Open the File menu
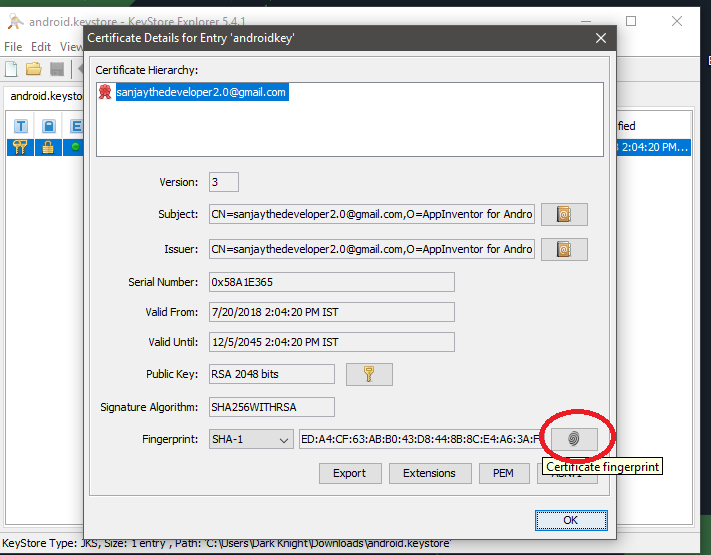Screen dimensions: 711x555 (x=13, y=46)
